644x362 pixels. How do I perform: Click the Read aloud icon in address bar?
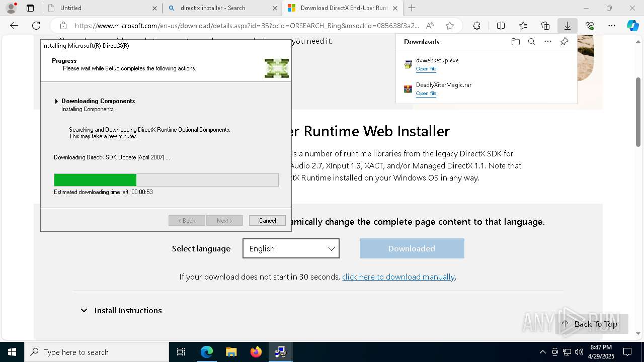(x=430, y=26)
